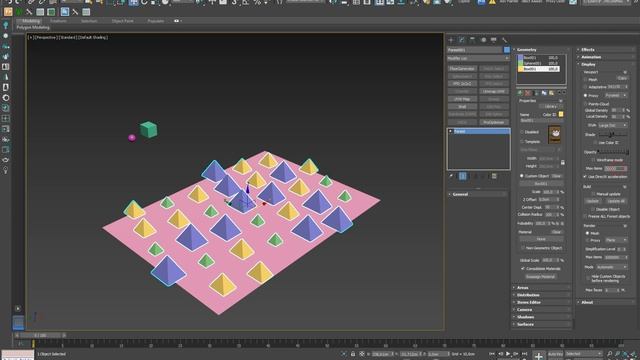Viewport: 640px width, 360px height.
Task: Enable the Manual update checkbox
Action: [x=593, y=194]
